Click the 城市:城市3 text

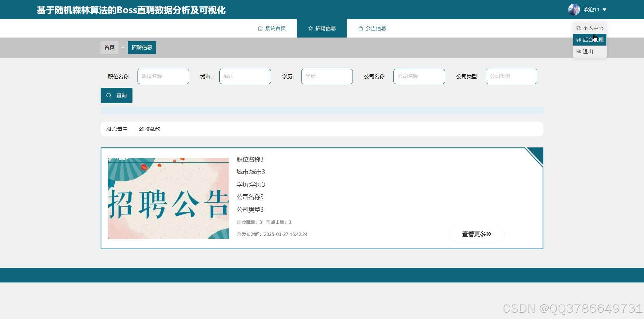click(x=251, y=172)
